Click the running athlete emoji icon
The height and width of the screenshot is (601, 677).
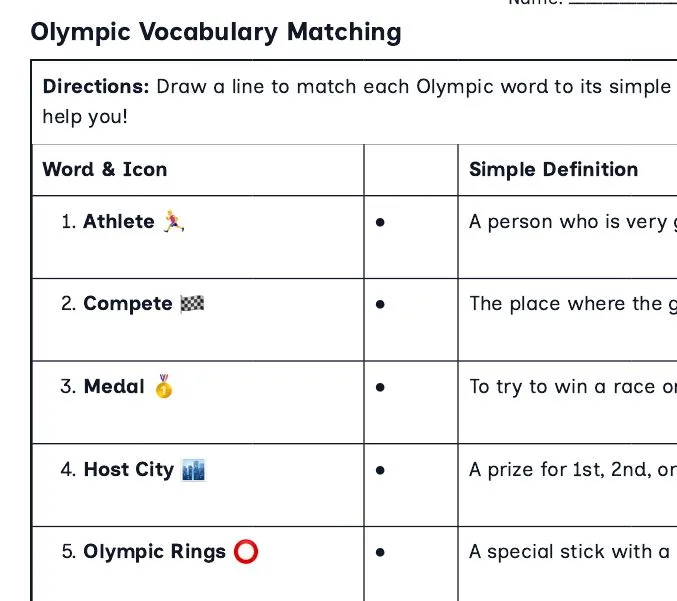coord(174,221)
